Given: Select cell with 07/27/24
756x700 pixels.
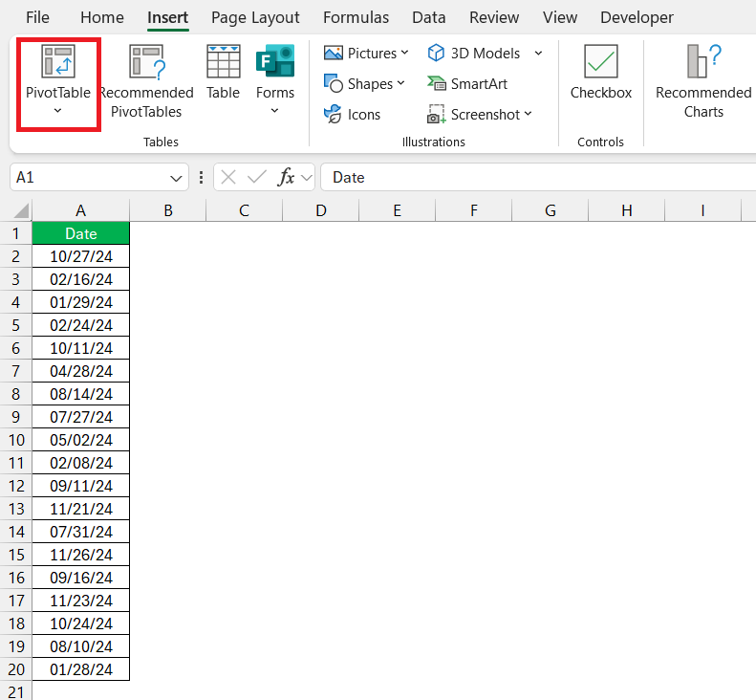Looking at the screenshot, I should [x=81, y=417].
